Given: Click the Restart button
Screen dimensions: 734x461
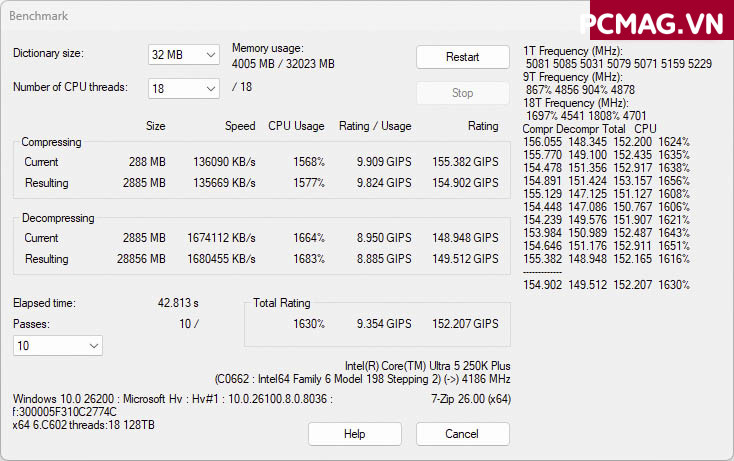Looking at the screenshot, I should coord(462,57).
